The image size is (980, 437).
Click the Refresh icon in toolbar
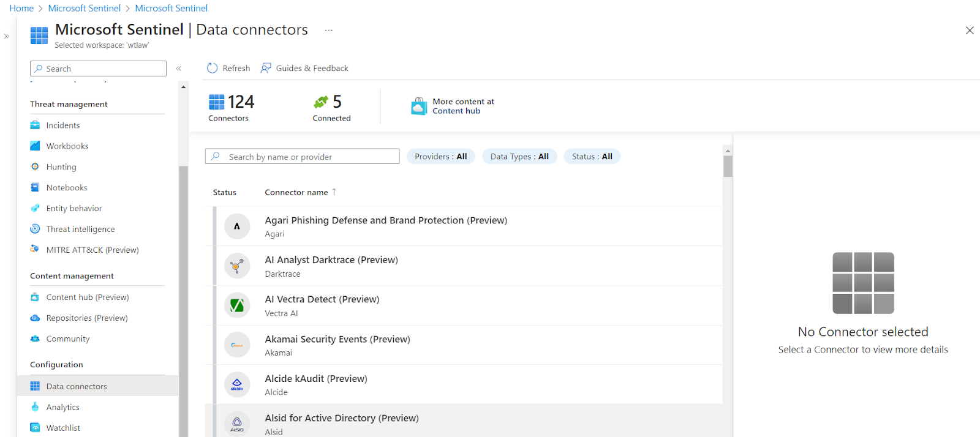(x=213, y=68)
